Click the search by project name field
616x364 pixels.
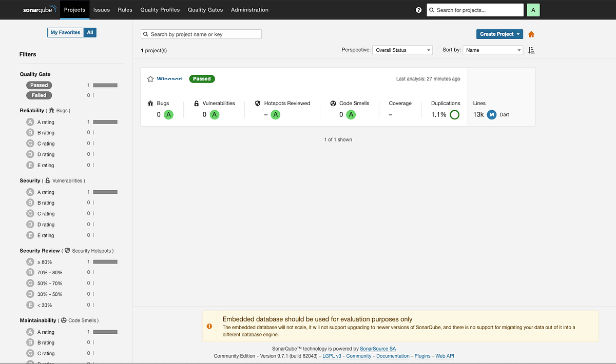pyautogui.click(x=201, y=34)
